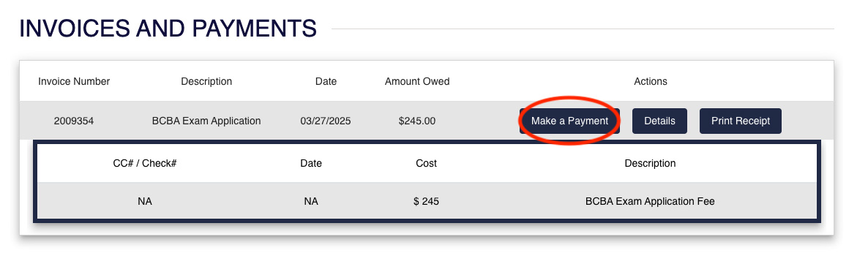Click the Cost column header

426,163
